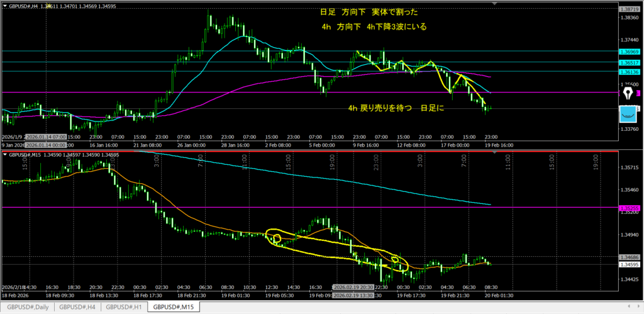Click the chart shift triangle on H4 chart
The width and height of the screenshot is (644, 314).
[x=494, y=5]
